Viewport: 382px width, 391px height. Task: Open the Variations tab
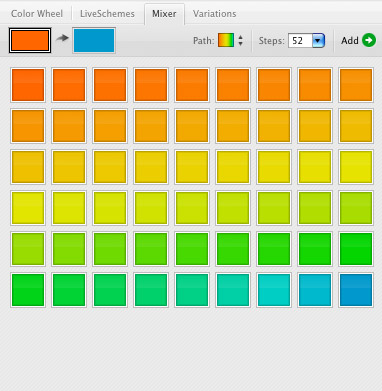(x=214, y=14)
